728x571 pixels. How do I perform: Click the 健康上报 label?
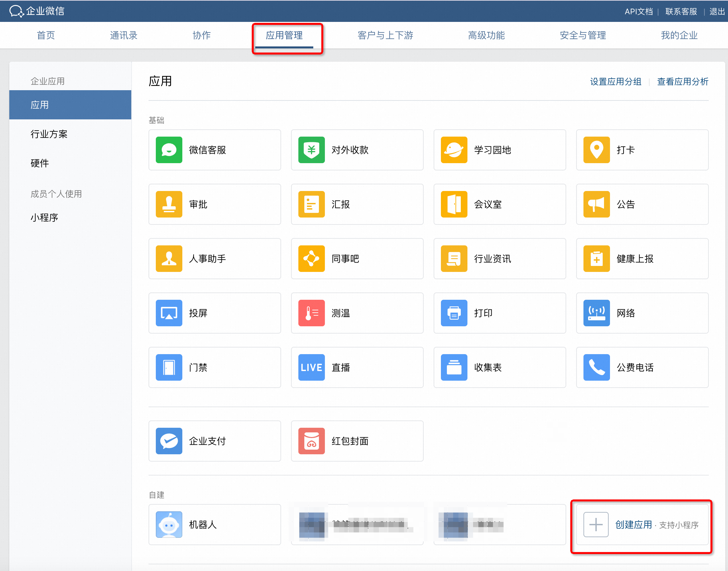pos(635,259)
